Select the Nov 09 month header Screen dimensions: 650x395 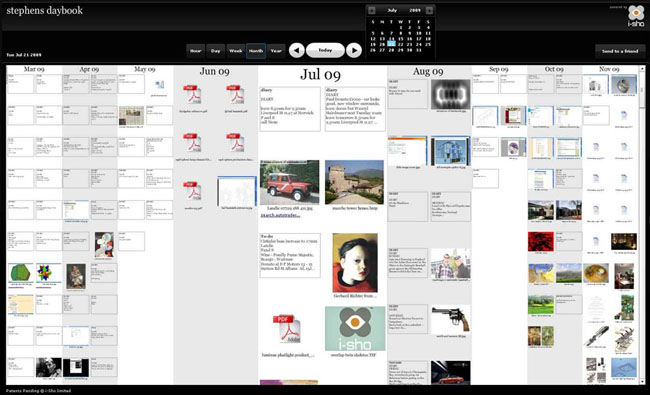click(x=609, y=69)
